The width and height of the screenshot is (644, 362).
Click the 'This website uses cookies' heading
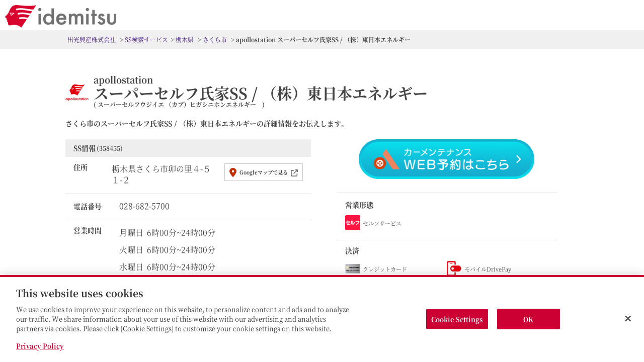coord(79,294)
